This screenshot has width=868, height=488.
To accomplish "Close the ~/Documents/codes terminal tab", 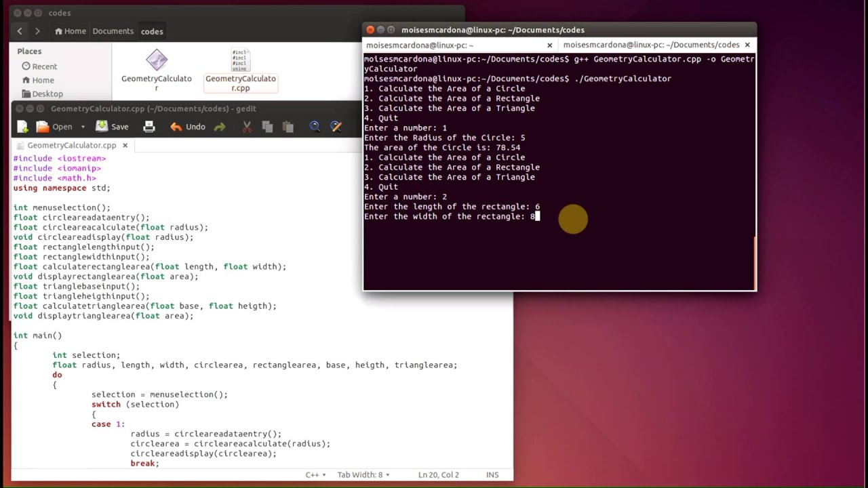I will pos(747,45).
